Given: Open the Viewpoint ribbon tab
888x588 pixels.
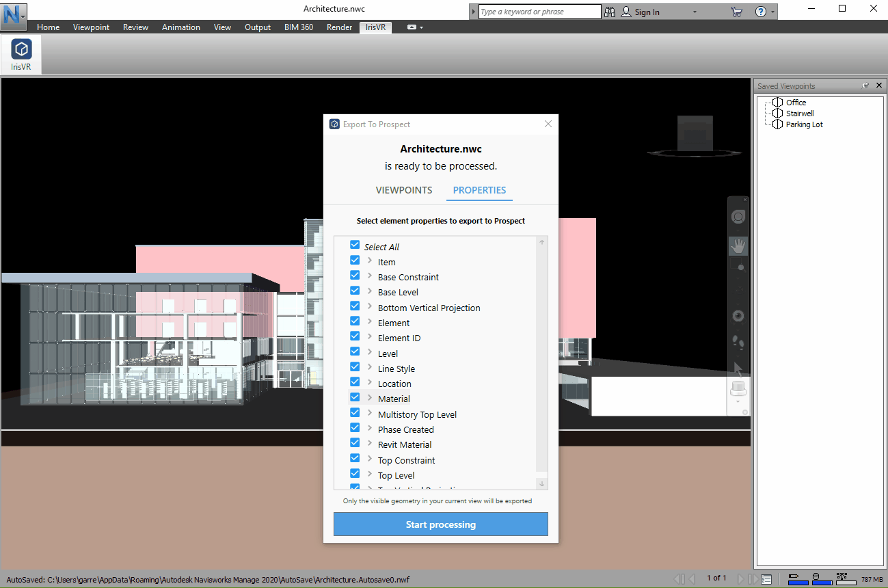Looking at the screenshot, I should pyautogui.click(x=91, y=27).
